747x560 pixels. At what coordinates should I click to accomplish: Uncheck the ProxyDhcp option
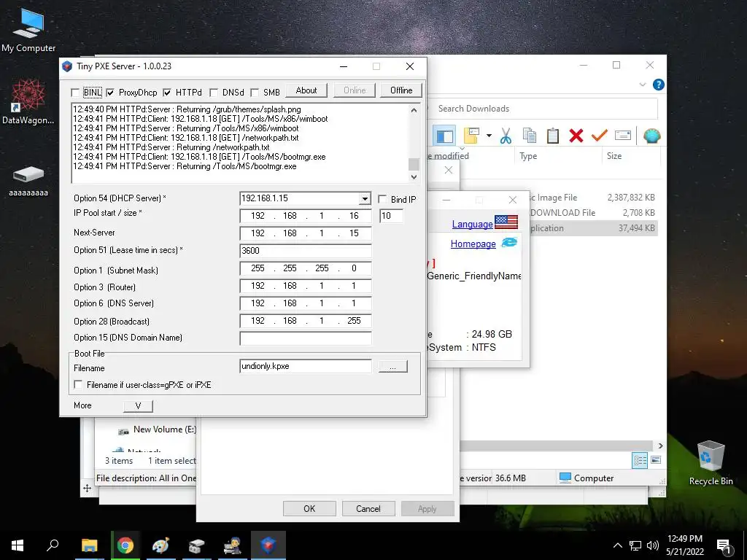point(110,93)
